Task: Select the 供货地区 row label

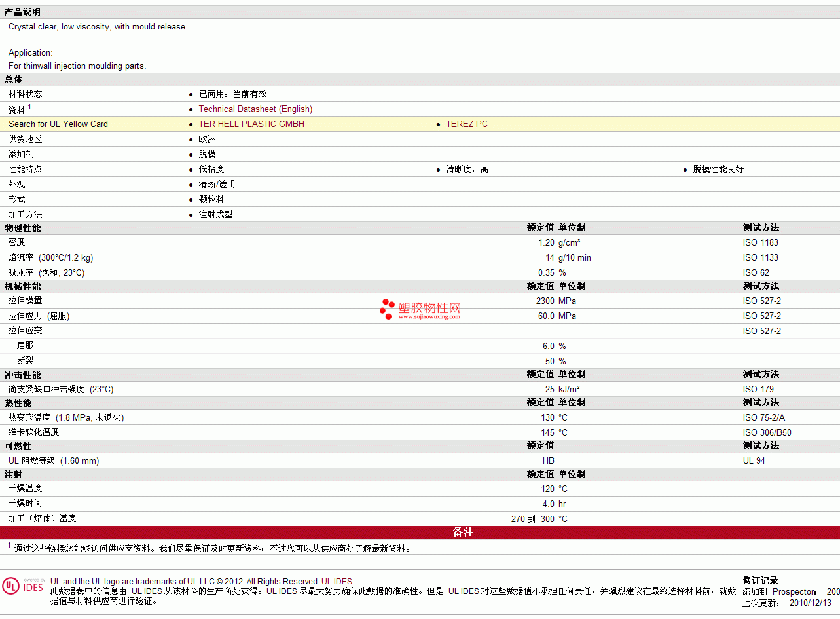Action: point(25,140)
